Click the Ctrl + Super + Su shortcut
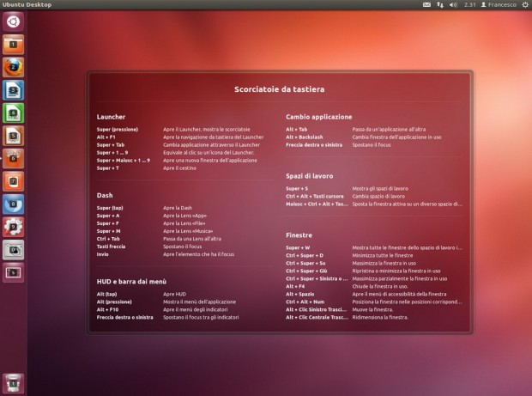The width and height of the screenshot is (532, 396). (305, 263)
